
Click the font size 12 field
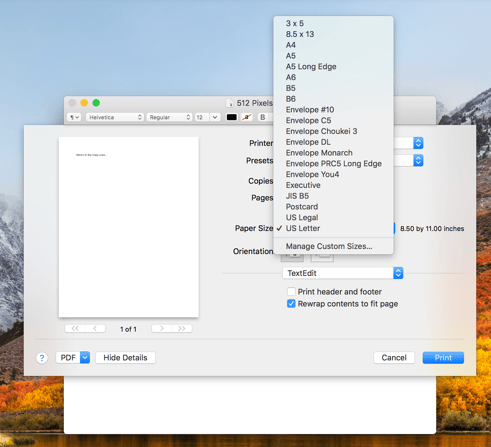coord(202,117)
